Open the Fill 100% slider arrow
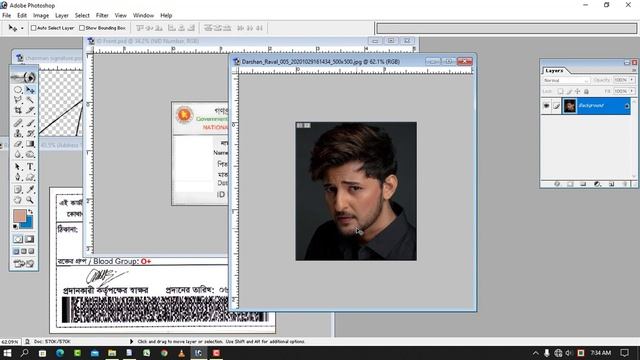Screen dimensions: 640x360 [632, 91]
